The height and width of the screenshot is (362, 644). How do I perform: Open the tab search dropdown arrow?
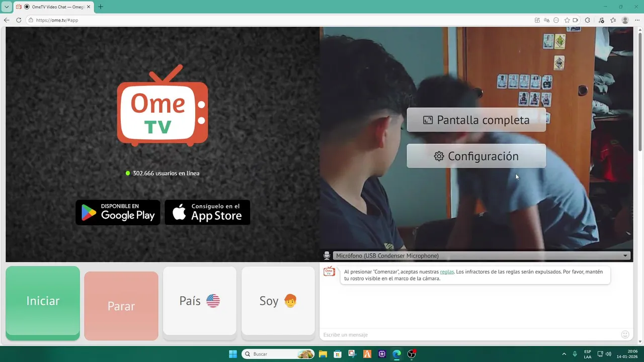(x=7, y=7)
